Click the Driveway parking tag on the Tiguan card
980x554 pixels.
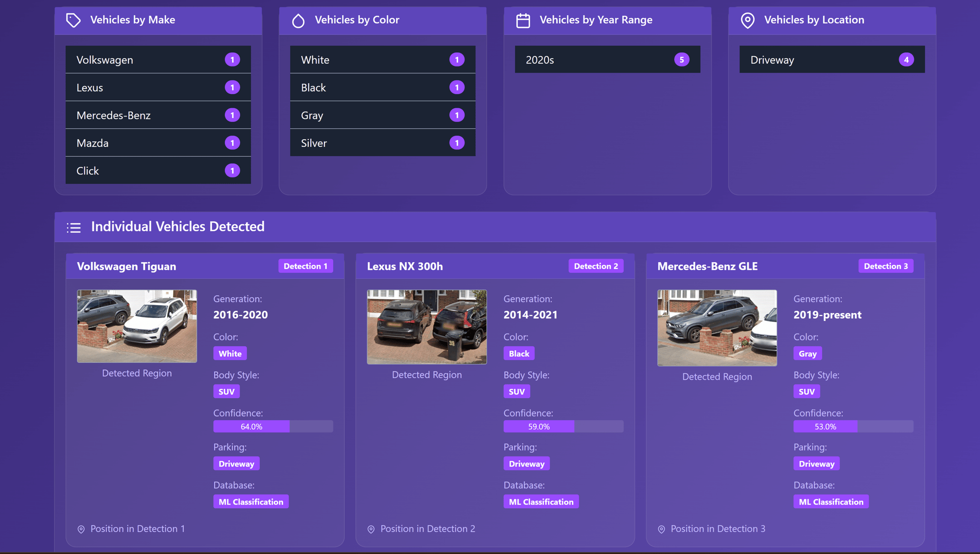pos(236,464)
